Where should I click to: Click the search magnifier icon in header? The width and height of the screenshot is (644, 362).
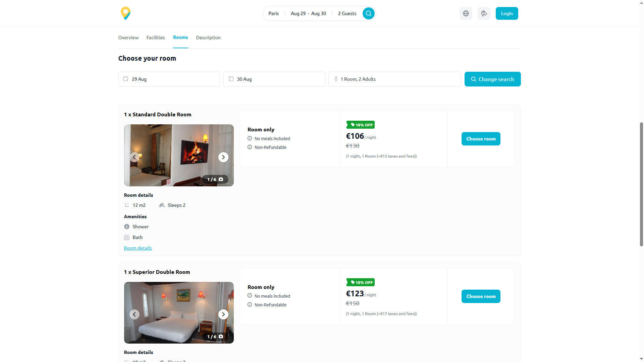368,13
